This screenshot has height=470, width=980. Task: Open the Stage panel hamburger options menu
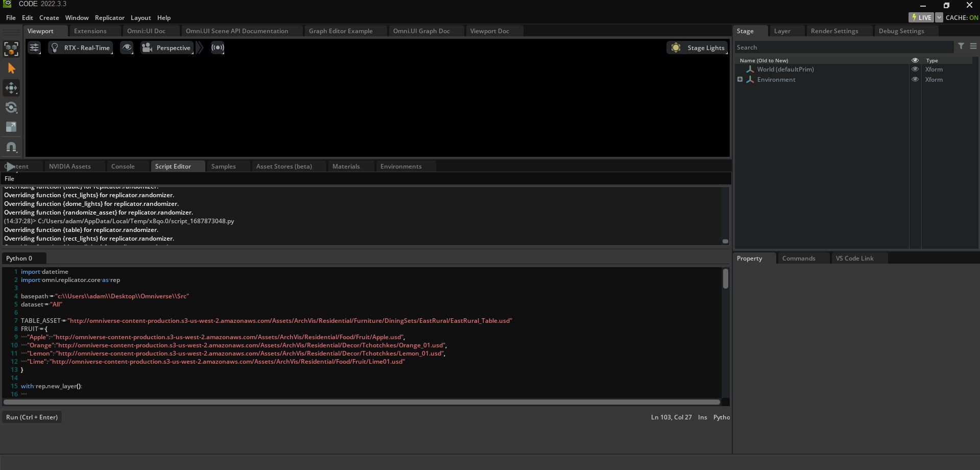click(973, 46)
